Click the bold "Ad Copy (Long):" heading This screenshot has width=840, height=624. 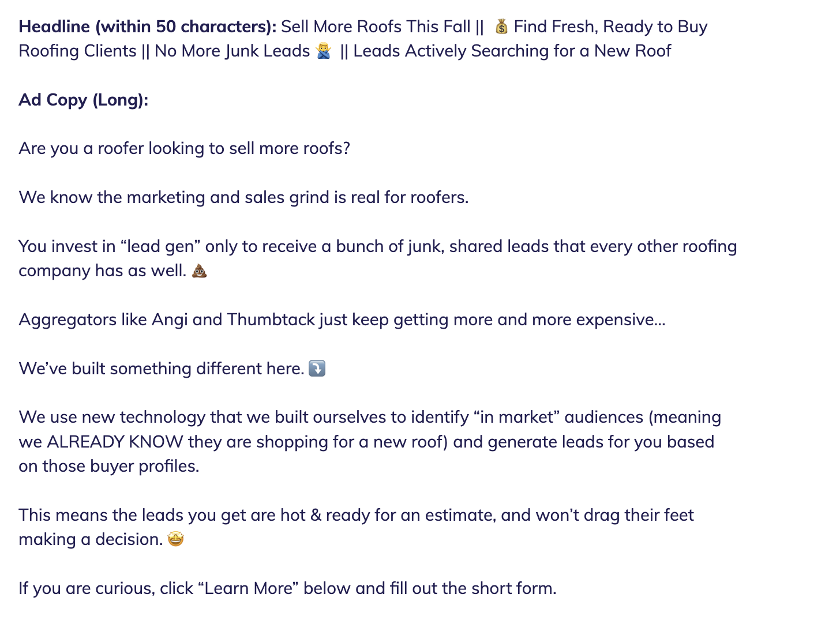(84, 100)
